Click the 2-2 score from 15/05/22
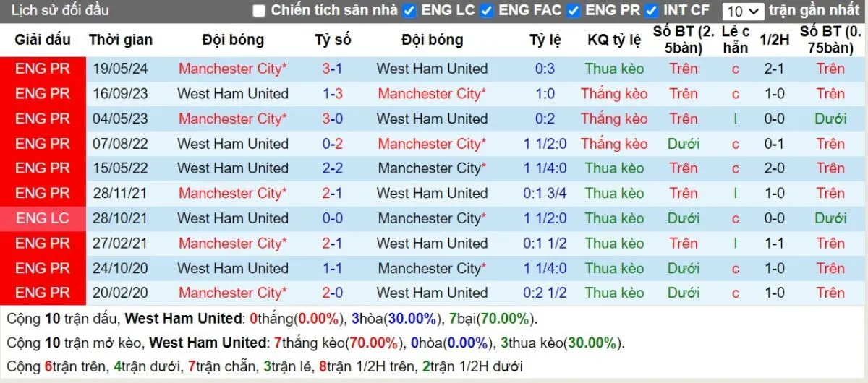Viewport: 868px width, 383px height. [333, 168]
